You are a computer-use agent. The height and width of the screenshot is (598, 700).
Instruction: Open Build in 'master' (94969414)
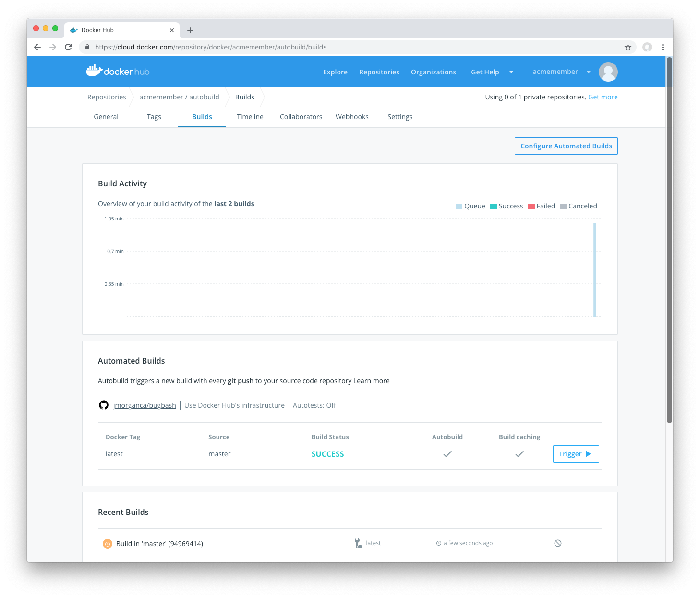click(x=159, y=543)
